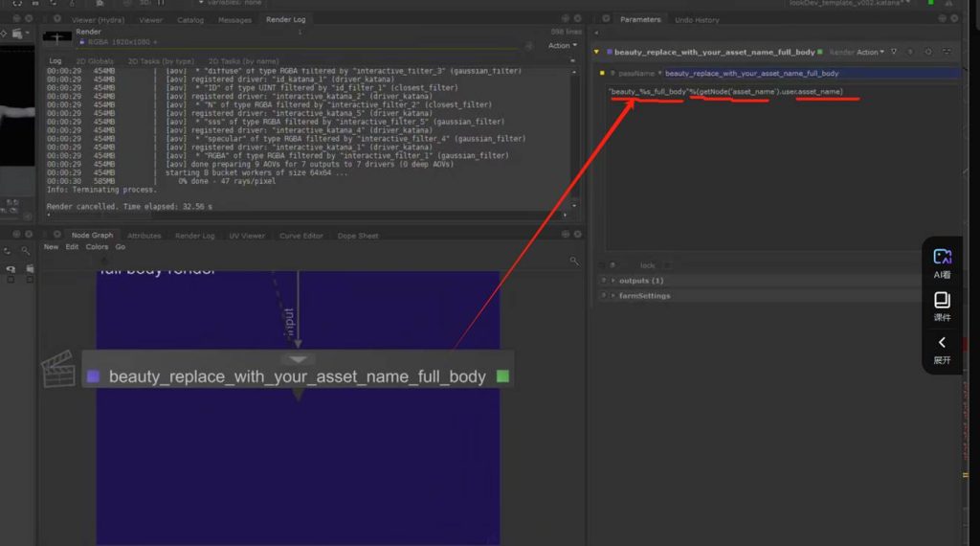
Task: Open the 课件 courseware icon
Action: [942, 305]
